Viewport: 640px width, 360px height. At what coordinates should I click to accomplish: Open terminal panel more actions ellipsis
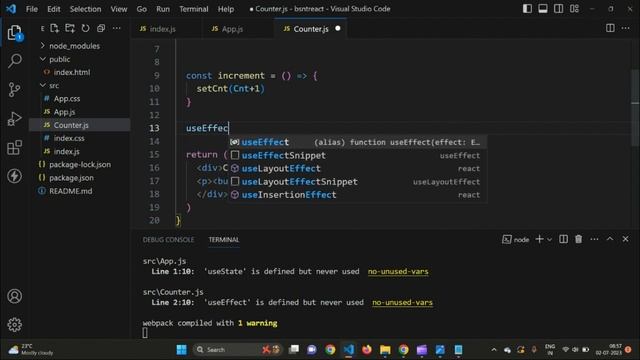(594, 239)
